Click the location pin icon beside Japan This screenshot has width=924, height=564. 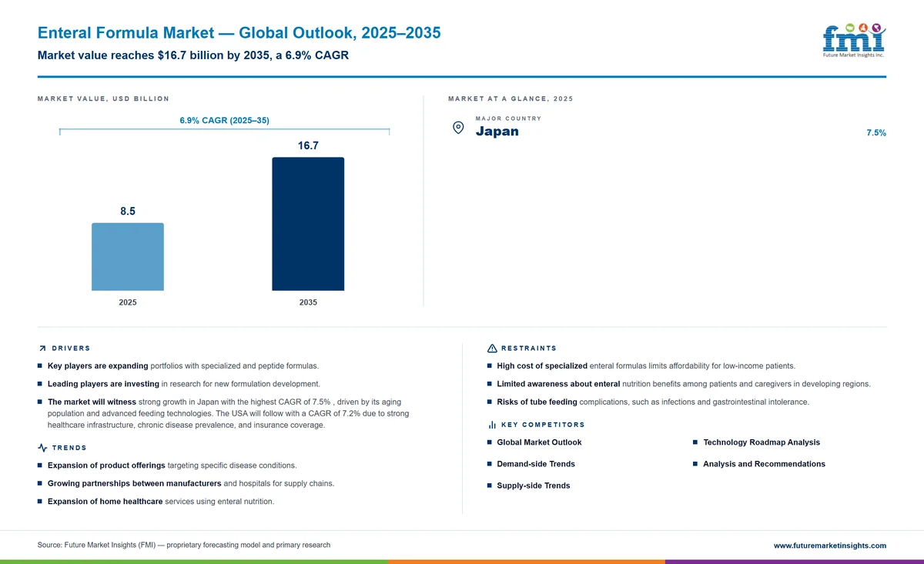pyautogui.click(x=458, y=128)
